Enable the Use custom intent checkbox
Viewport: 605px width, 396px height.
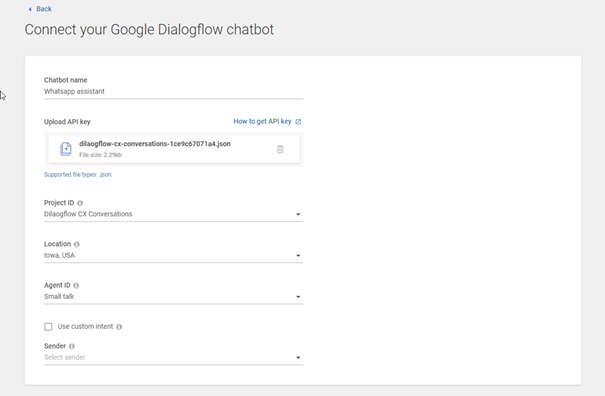[48, 327]
